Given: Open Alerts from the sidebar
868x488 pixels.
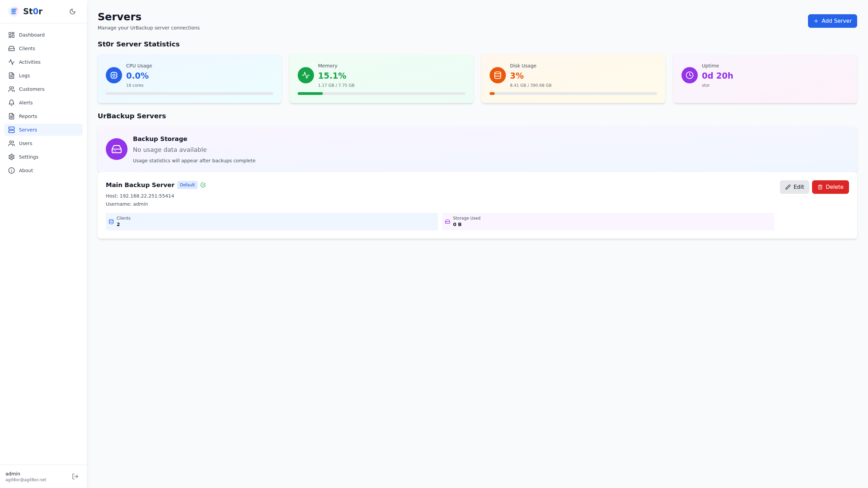Looking at the screenshot, I should click(26, 103).
